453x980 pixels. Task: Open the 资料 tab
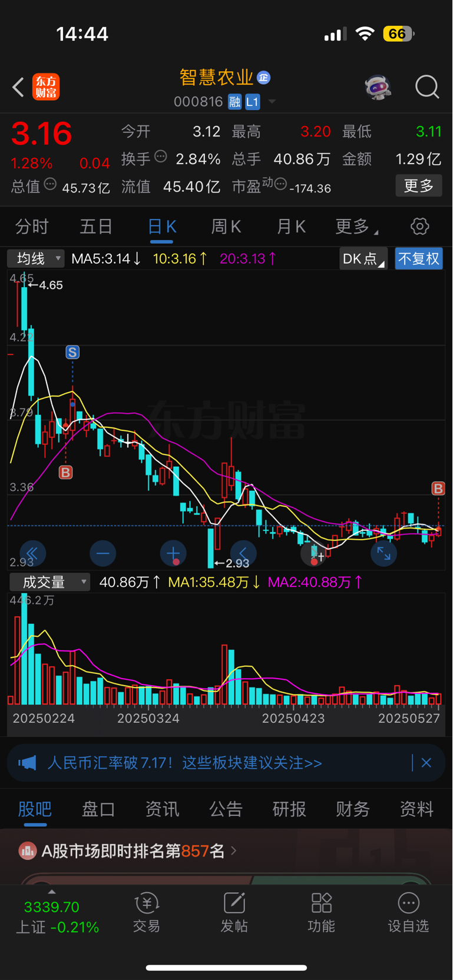(416, 809)
